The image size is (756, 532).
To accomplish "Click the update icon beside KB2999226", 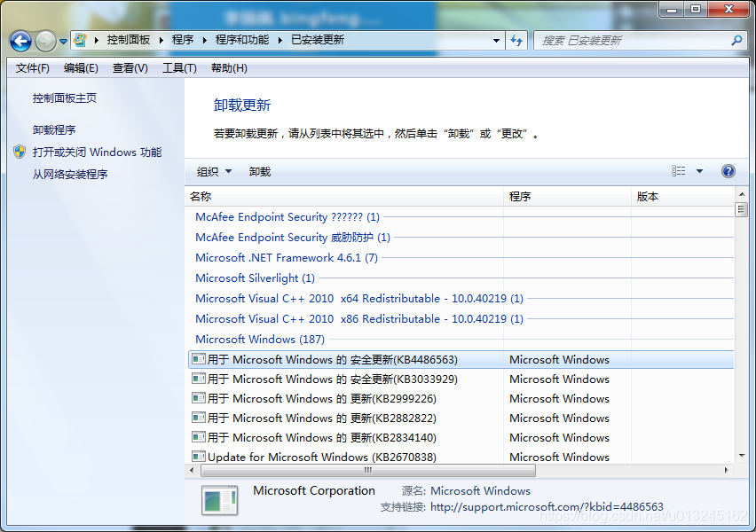I will 199,397.
